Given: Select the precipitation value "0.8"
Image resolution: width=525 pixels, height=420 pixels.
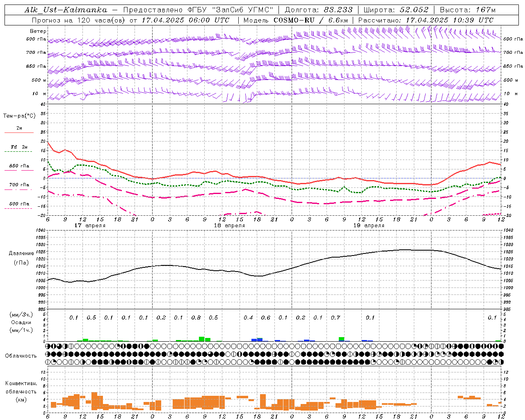Looking at the screenshot, I should click(196, 318).
